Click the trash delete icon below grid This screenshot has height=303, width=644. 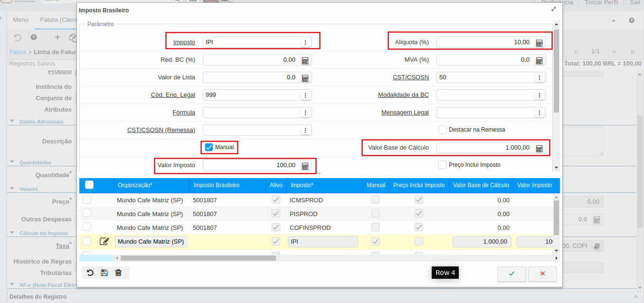pyautogui.click(x=118, y=273)
